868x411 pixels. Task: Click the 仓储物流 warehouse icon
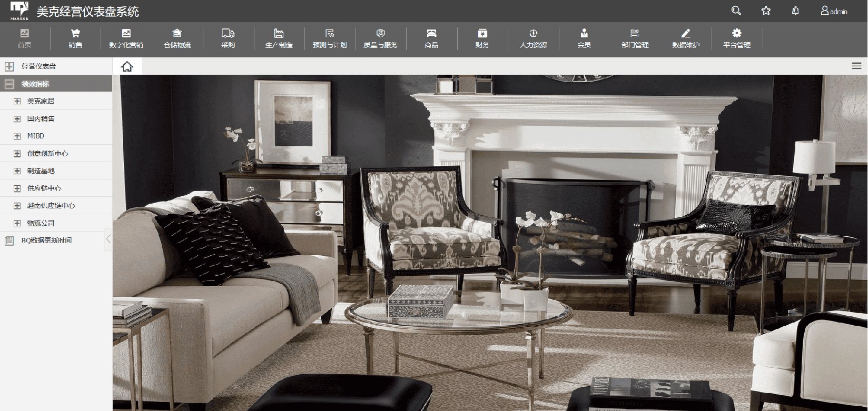click(x=177, y=33)
